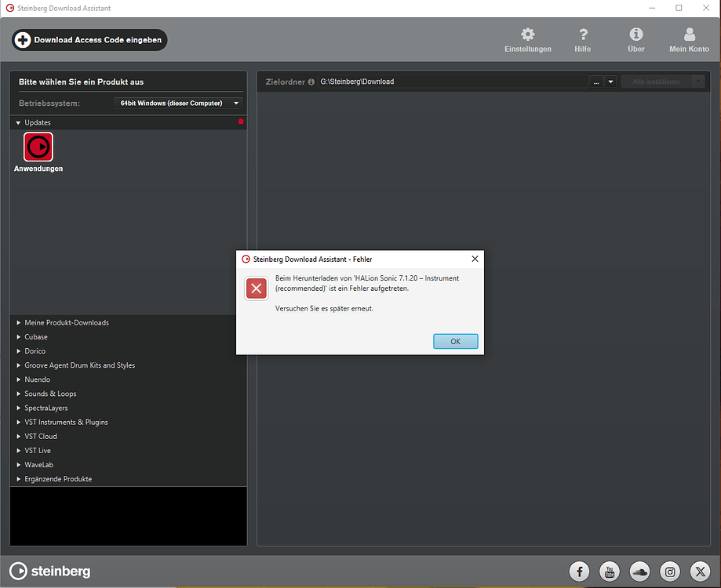
Task: Select the Anwendungen application icon
Action: (x=38, y=147)
